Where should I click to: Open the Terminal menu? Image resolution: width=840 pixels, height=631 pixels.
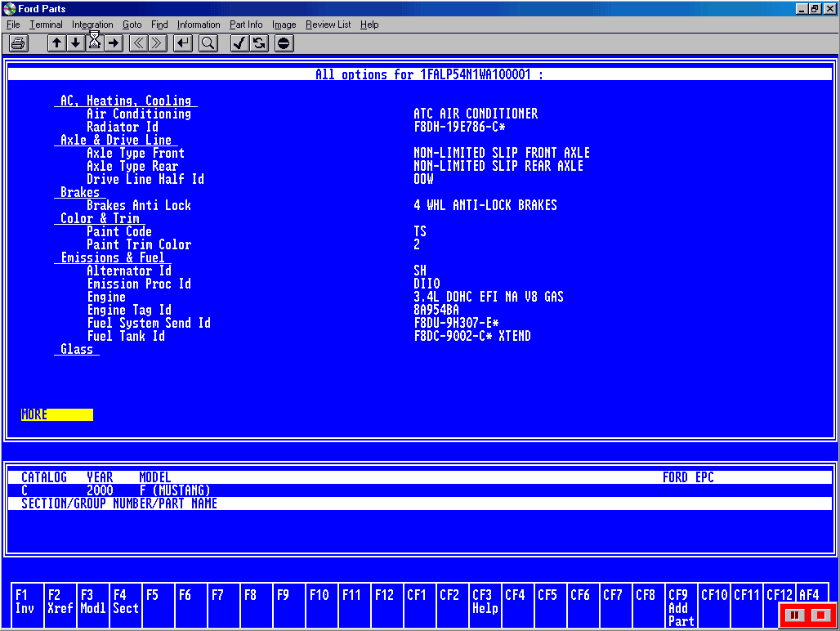(x=46, y=25)
